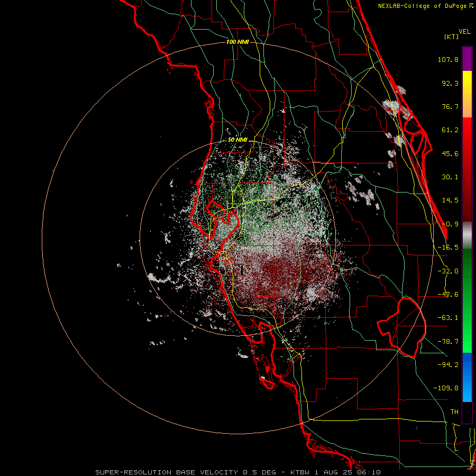Pick the gray near-zero segment of color bar
The height and width of the screenshot is (476, 476).
tap(467, 235)
